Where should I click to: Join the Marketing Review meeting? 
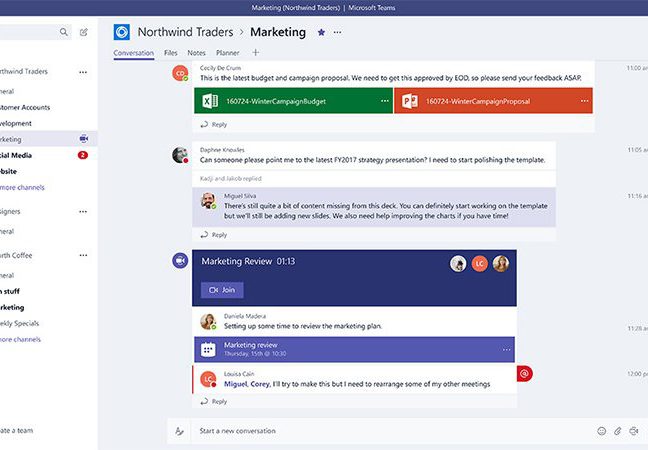coord(222,290)
